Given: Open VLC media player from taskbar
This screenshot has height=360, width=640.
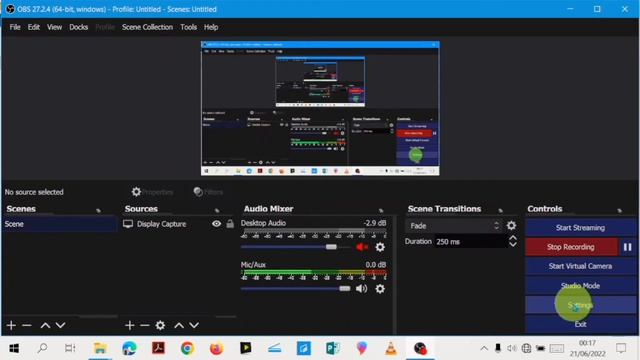Looking at the screenshot, I should coord(391,348).
